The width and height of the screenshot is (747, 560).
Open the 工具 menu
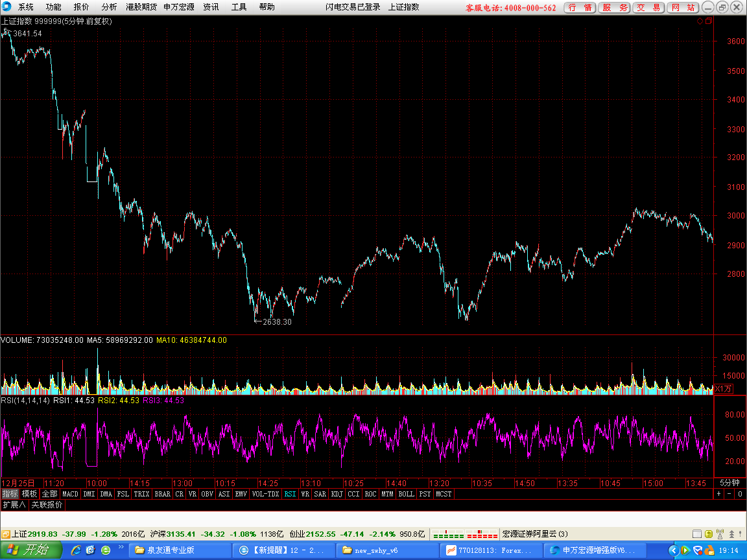click(239, 7)
